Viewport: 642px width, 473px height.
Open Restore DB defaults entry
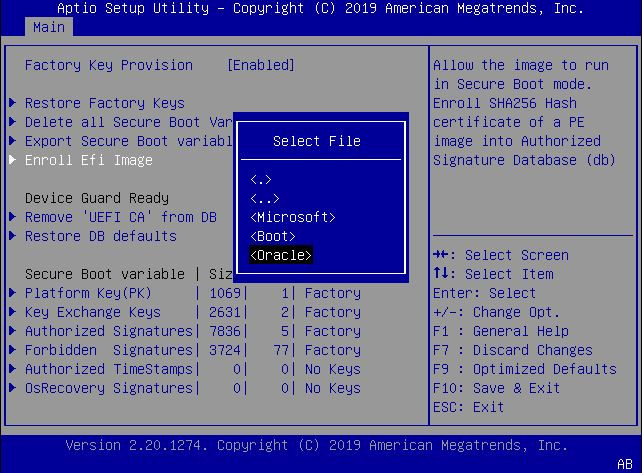coord(101,236)
